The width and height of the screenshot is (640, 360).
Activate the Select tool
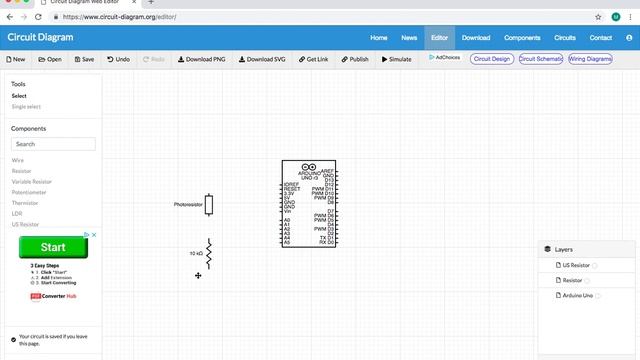[x=19, y=96]
